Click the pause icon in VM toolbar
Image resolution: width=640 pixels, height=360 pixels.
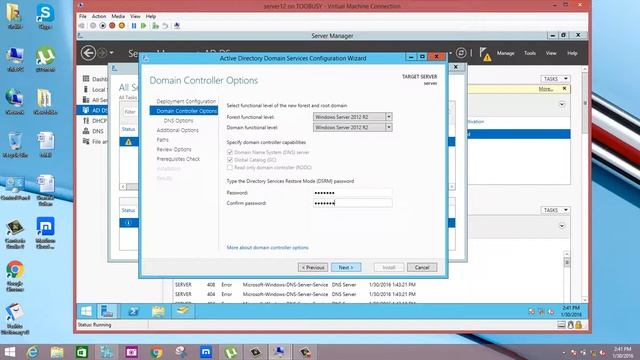tap(133, 26)
